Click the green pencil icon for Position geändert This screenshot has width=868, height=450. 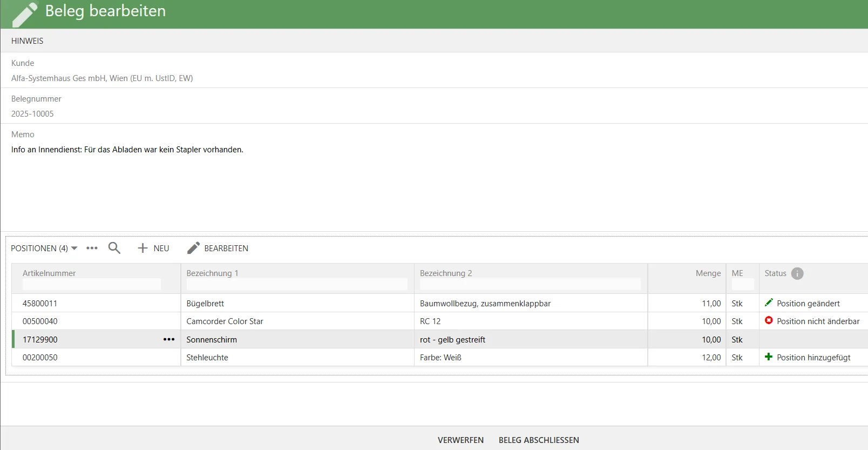pos(769,303)
